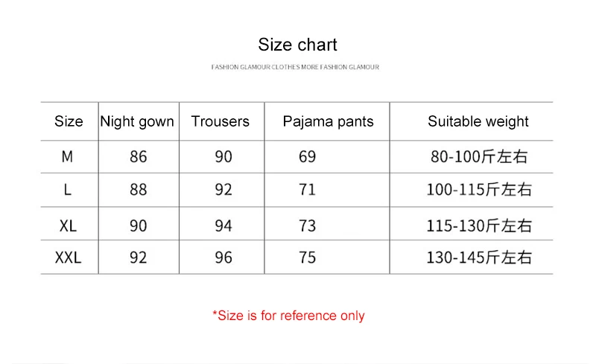The image size is (596, 364).
Task: Click the red reference-only size note
Action: pyautogui.click(x=288, y=316)
